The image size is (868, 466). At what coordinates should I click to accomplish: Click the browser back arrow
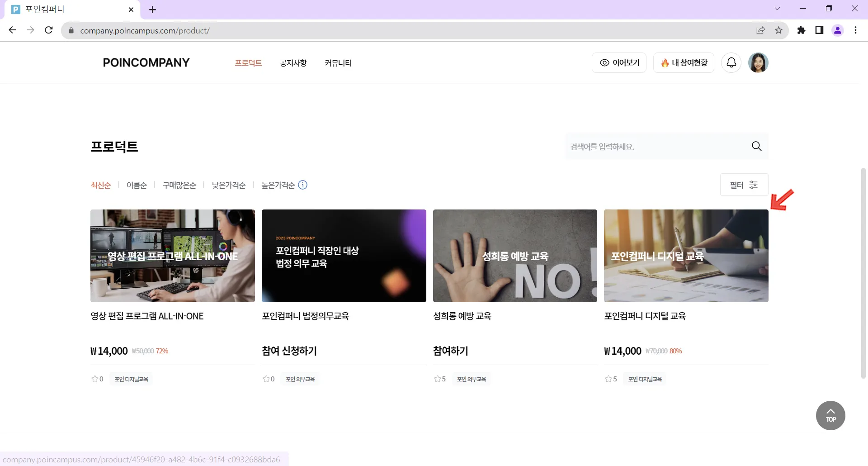pos(12,30)
